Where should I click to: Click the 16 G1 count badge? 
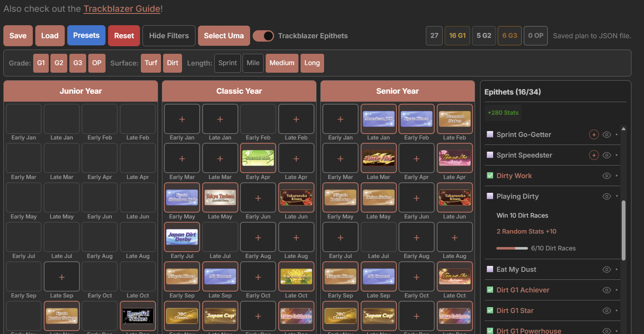[x=457, y=36]
